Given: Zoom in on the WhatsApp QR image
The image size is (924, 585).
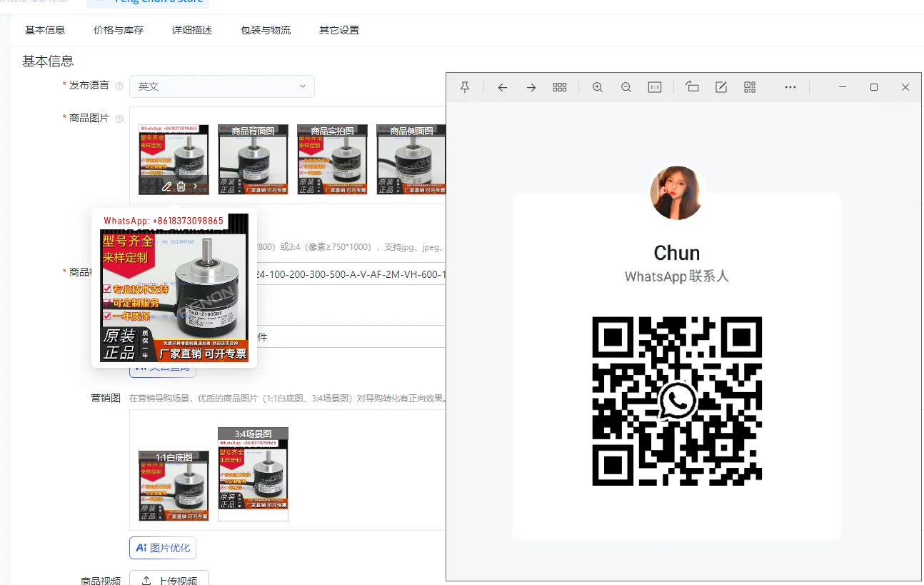Looking at the screenshot, I should 597,86.
